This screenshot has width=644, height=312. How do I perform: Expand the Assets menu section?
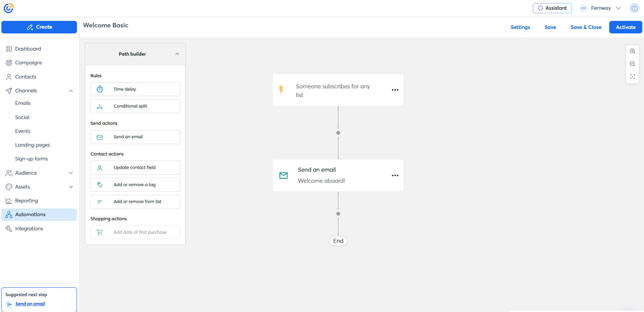pyautogui.click(x=71, y=187)
